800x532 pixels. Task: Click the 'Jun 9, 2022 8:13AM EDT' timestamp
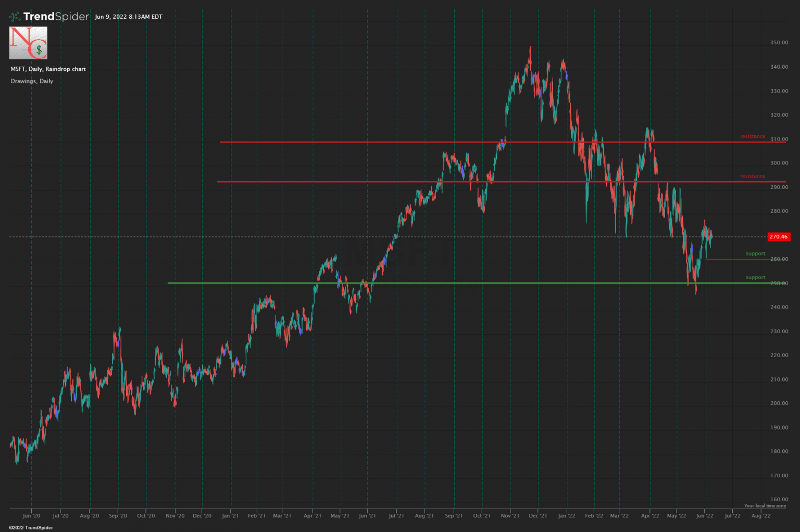pyautogui.click(x=129, y=17)
